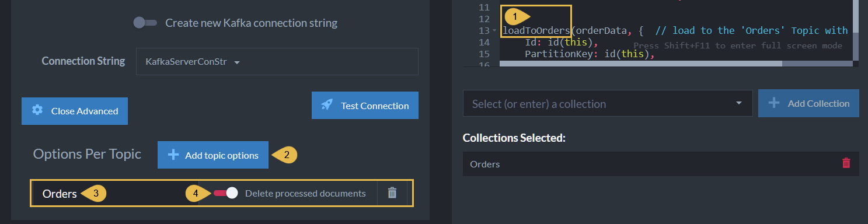
Task: Click the gear icon on Close Advanced
Action: (37, 110)
